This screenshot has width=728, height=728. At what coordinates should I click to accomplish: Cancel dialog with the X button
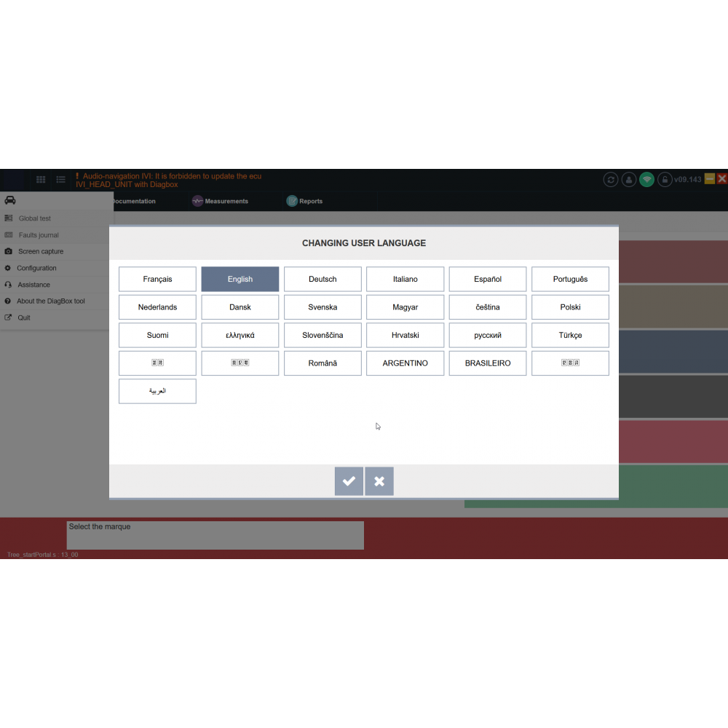pos(379,481)
